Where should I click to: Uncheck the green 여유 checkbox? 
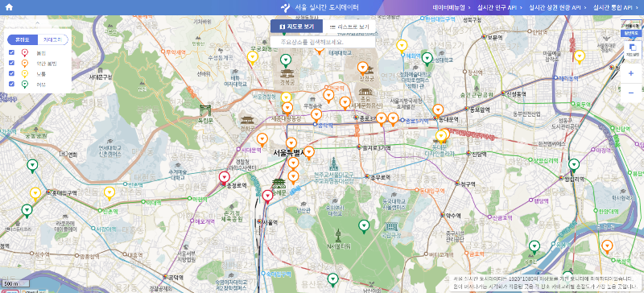coord(11,84)
